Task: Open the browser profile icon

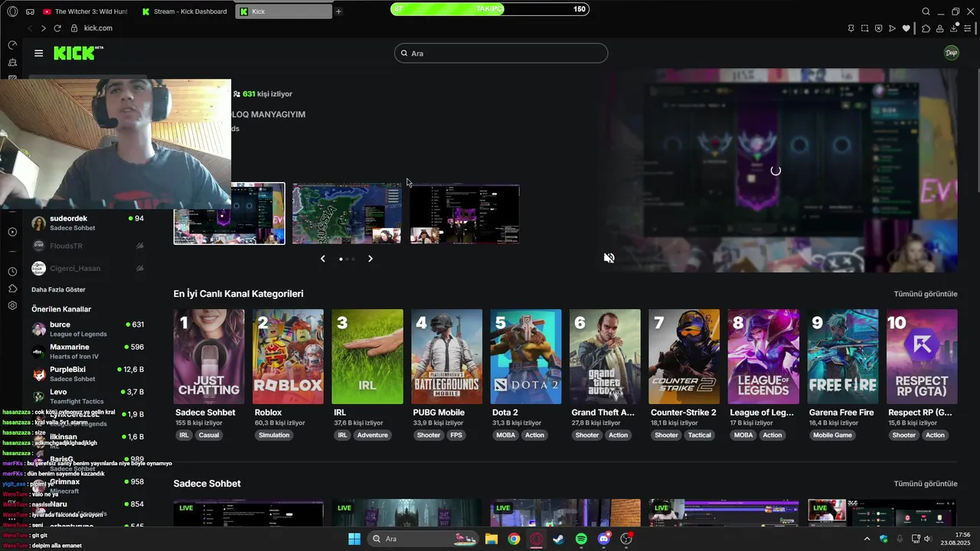Action: 939,28
